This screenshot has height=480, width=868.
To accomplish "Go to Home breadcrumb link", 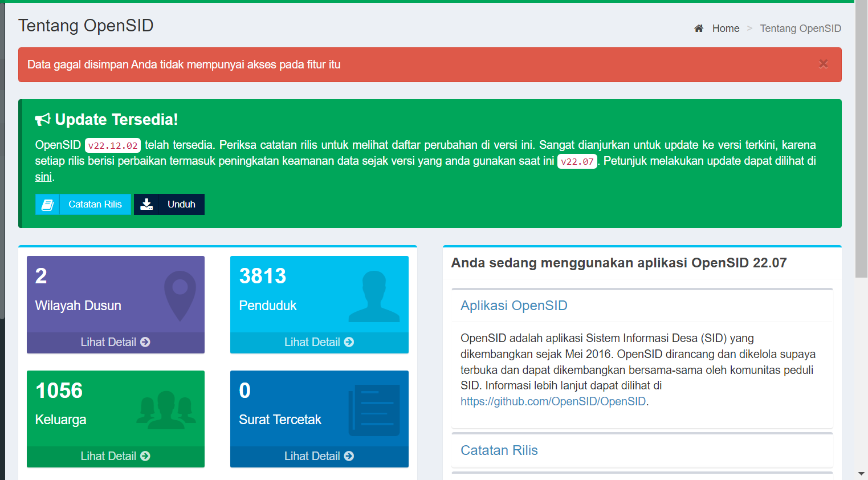I will click(726, 29).
